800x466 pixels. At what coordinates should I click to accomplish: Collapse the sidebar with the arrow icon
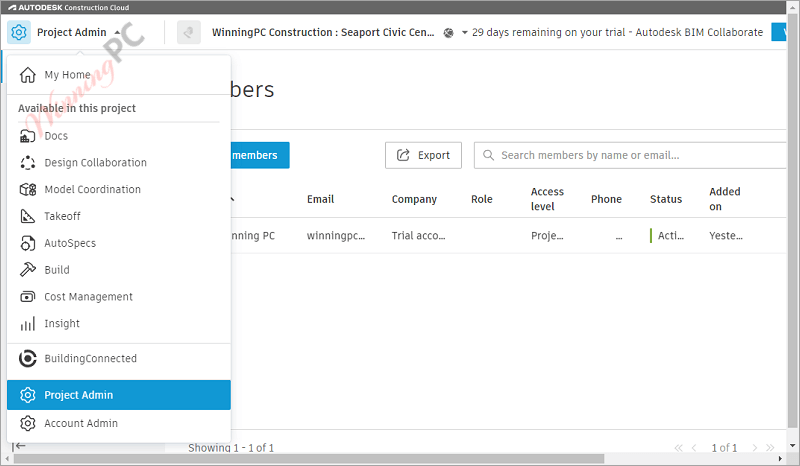19,447
